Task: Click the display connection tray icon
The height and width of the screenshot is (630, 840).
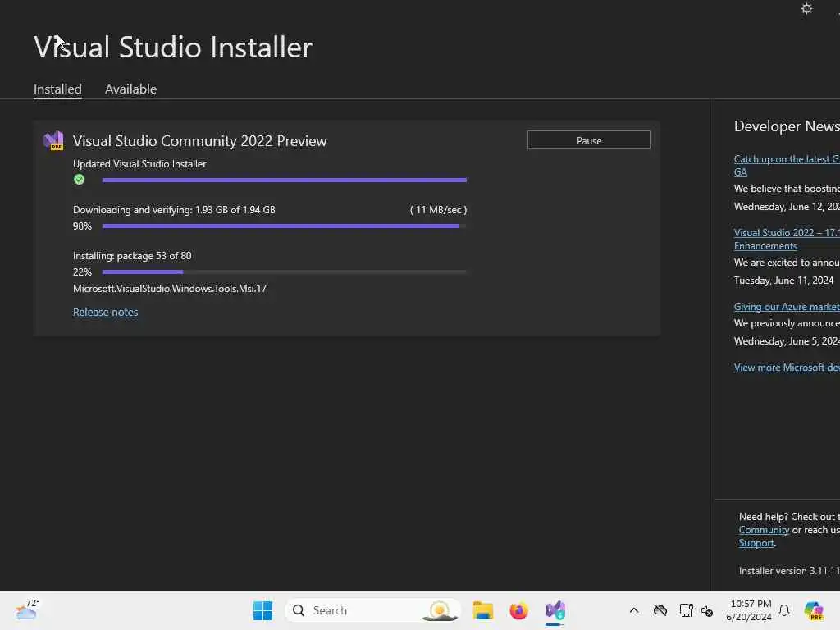Action: tap(686, 610)
